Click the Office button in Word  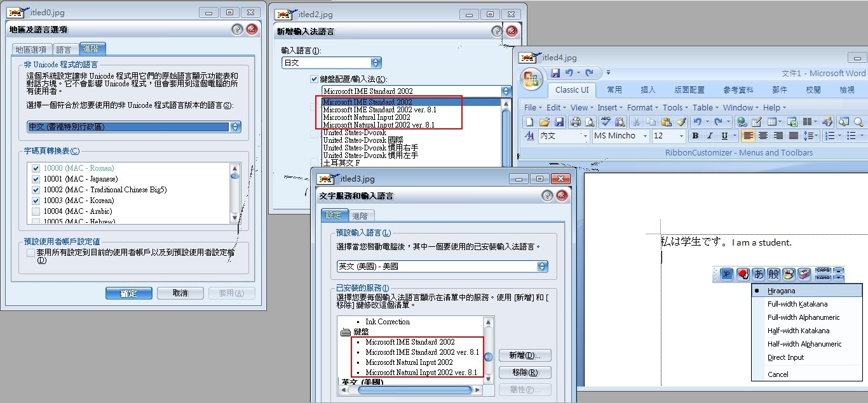pos(531,79)
